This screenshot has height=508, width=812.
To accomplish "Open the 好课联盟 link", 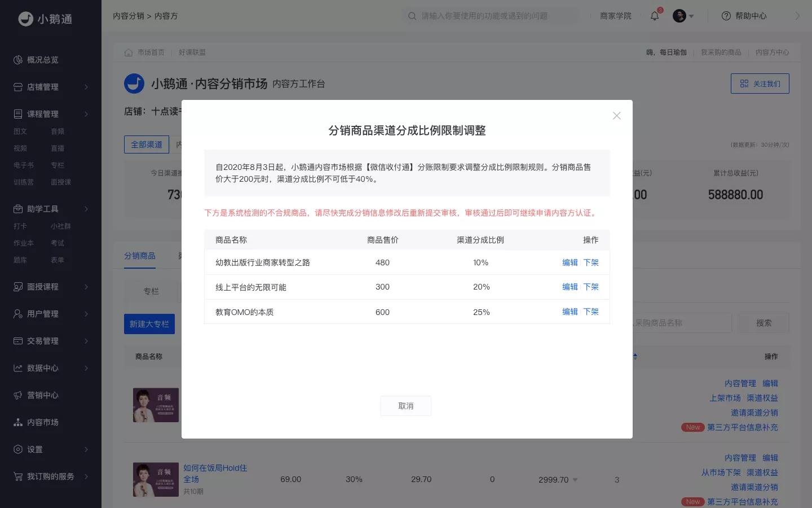I will click(x=192, y=52).
